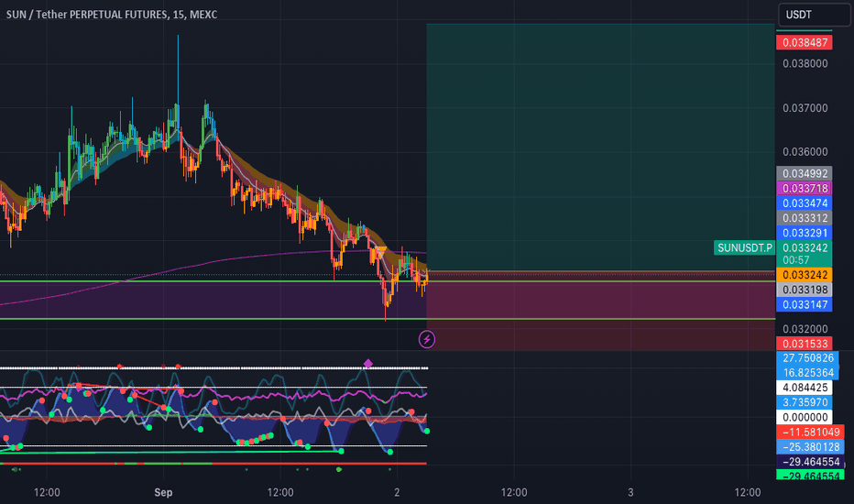The width and height of the screenshot is (854, 504).
Task: Click the orange down-triangle signal on the chart
Action: tap(381, 251)
